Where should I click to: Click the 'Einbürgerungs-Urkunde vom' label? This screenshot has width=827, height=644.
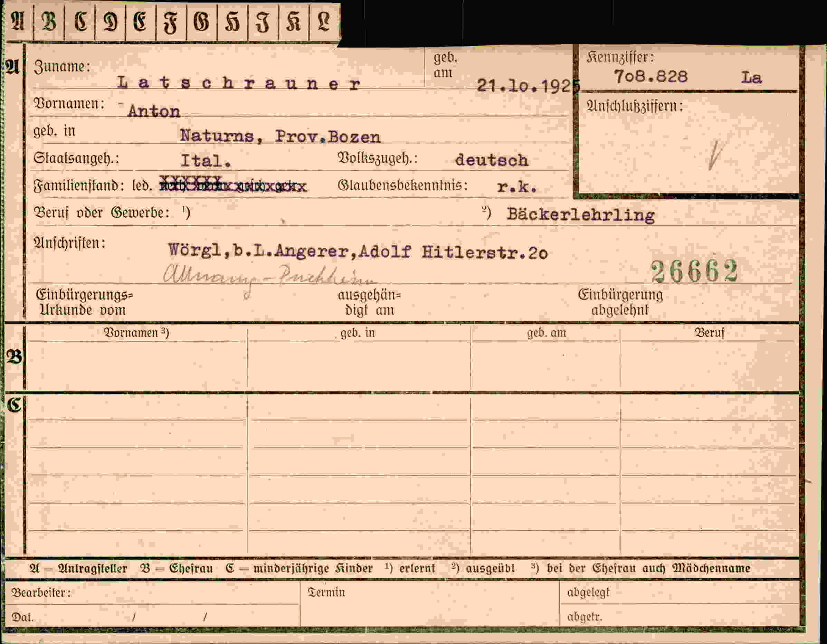pos(84,302)
